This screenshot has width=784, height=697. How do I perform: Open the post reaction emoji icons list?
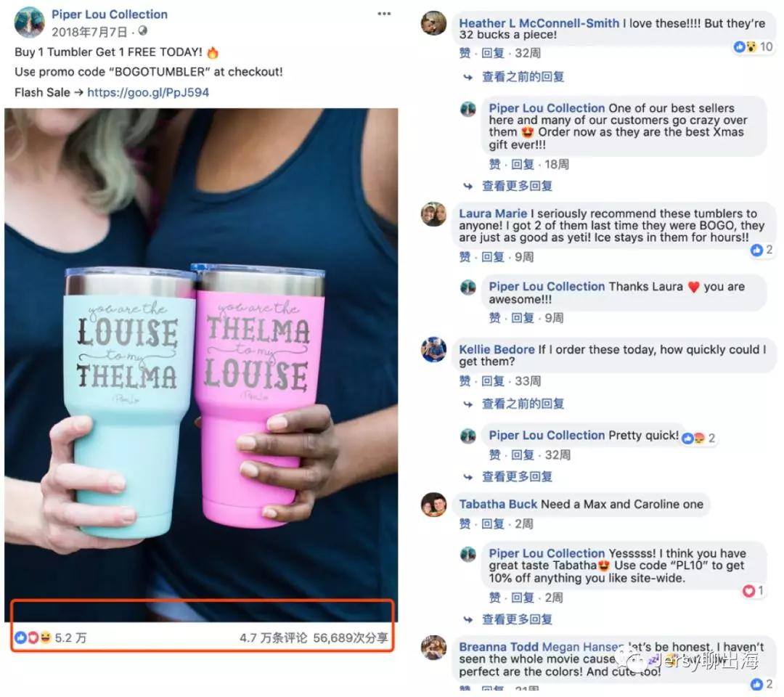(33, 637)
